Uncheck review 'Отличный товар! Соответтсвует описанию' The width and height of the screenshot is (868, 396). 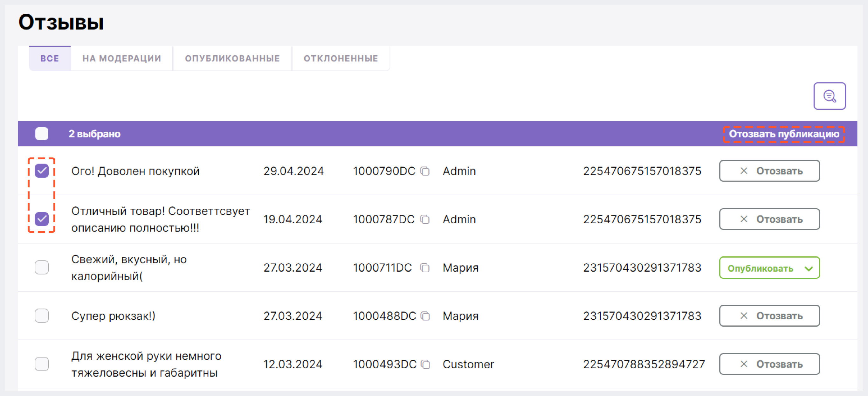coord(42,219)
